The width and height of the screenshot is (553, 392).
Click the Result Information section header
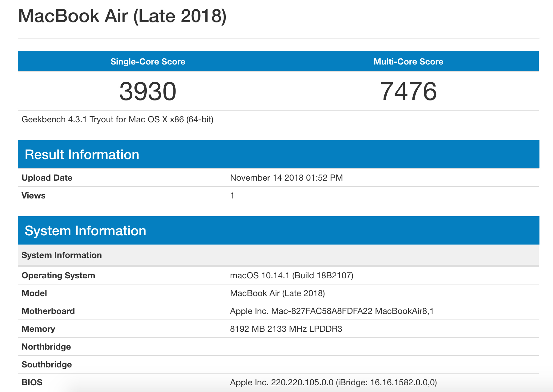[278, 154]
